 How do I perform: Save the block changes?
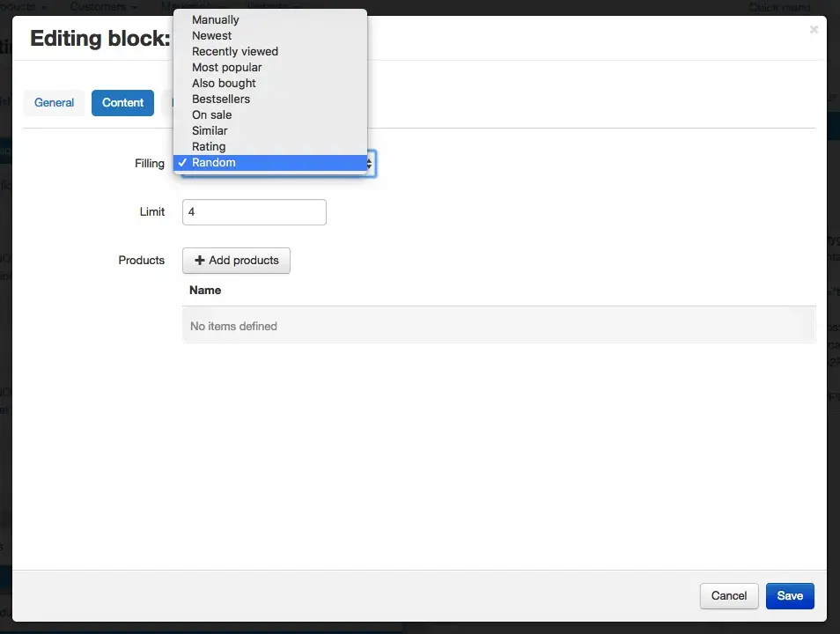789,596
